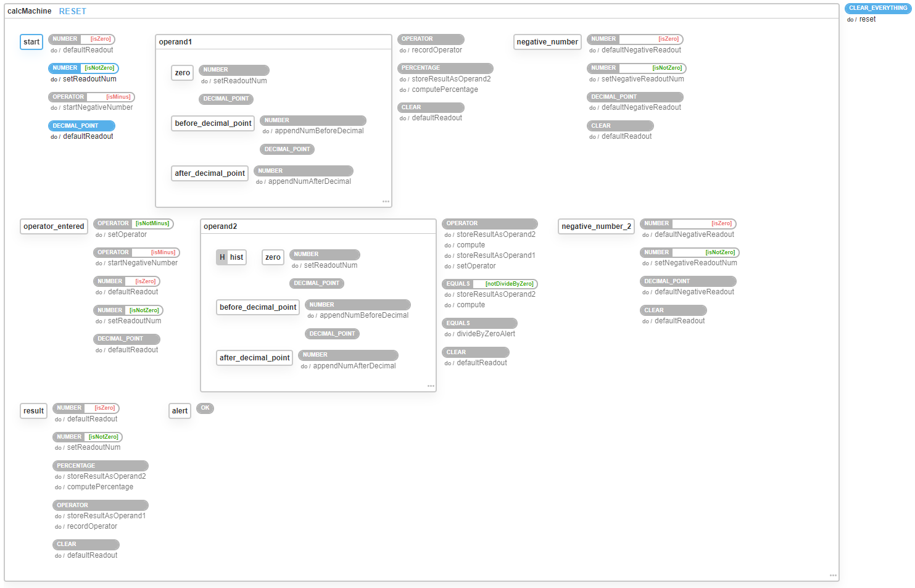Image resolution: width=915 pixels, height=588 pixels.
Task: Click the CLEAR event pill in negative_number state
Action: coord(620,125)
